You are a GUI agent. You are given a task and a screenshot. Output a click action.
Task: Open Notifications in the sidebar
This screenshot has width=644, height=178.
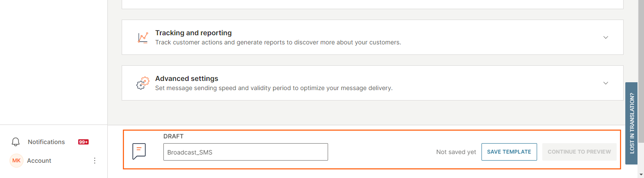(46, 142)
